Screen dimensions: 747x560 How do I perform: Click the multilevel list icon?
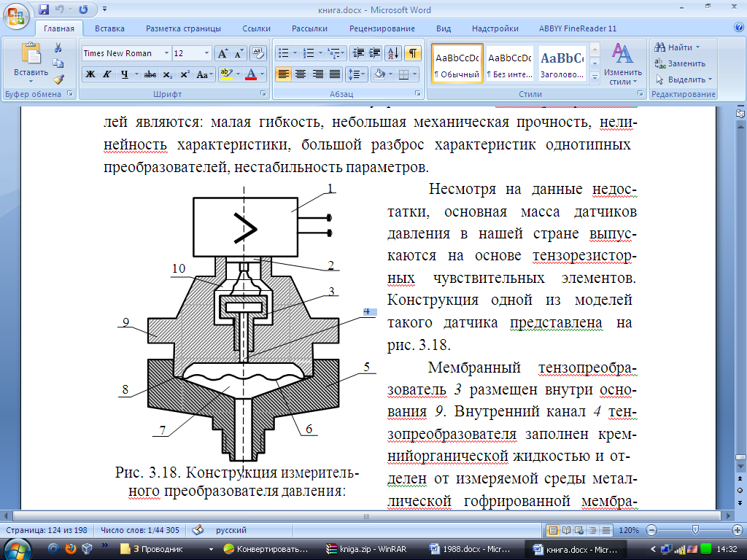pos(334,53)
